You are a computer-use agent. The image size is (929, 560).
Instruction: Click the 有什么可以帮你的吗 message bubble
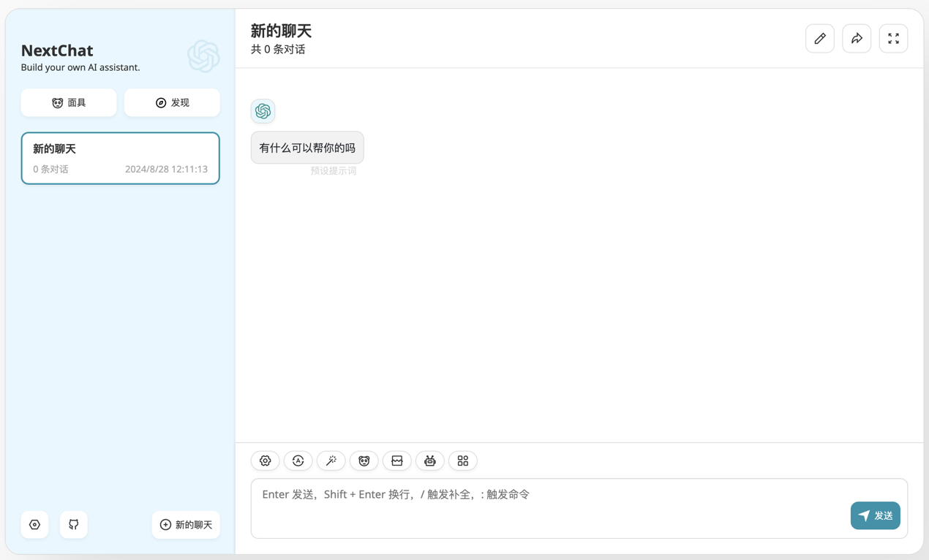(307, 148)
